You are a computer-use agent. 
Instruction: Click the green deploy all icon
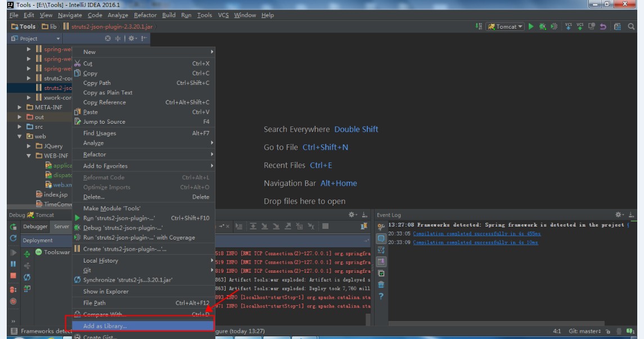tap(27, 254)
